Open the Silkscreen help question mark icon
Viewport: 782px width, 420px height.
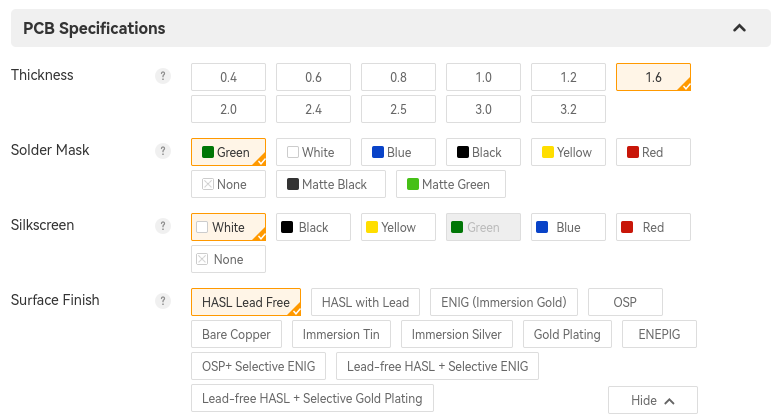click(163, 226)
